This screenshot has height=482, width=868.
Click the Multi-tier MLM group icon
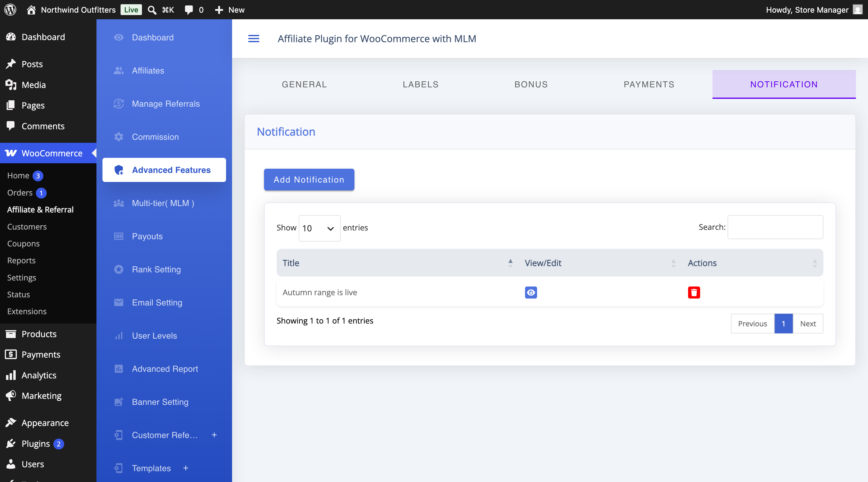point(119,203)
